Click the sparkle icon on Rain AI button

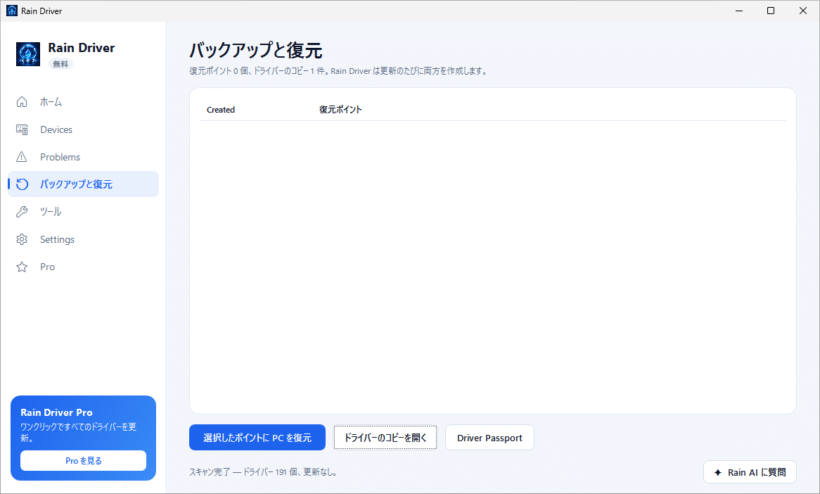pos(718,473)
